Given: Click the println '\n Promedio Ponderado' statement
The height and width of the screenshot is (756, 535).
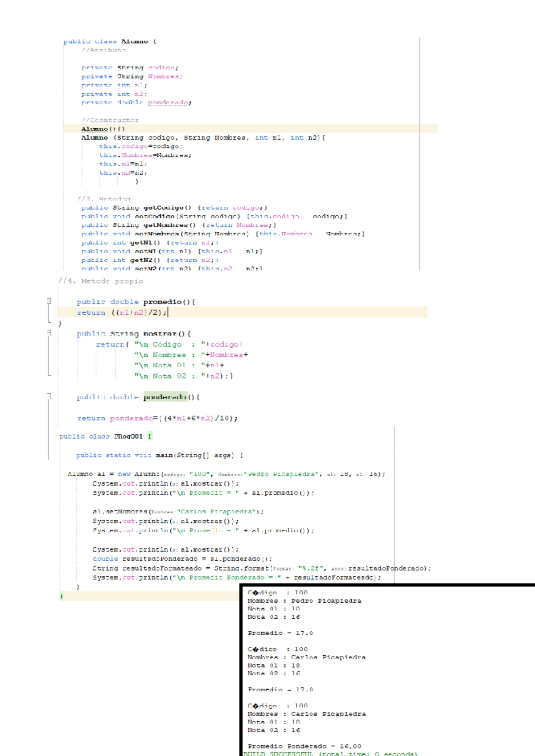Looking at the screenshot, I should click(x=237, y=578).
